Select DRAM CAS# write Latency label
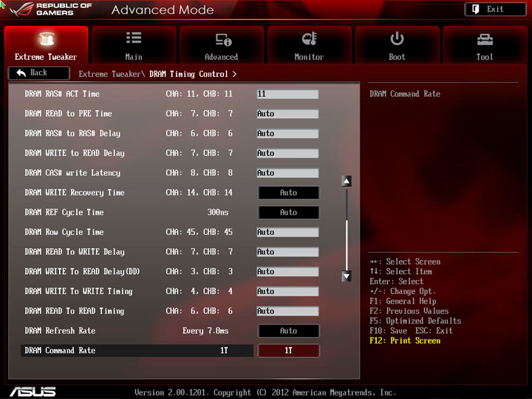This screenshot has height=399, width=532. 72,173
